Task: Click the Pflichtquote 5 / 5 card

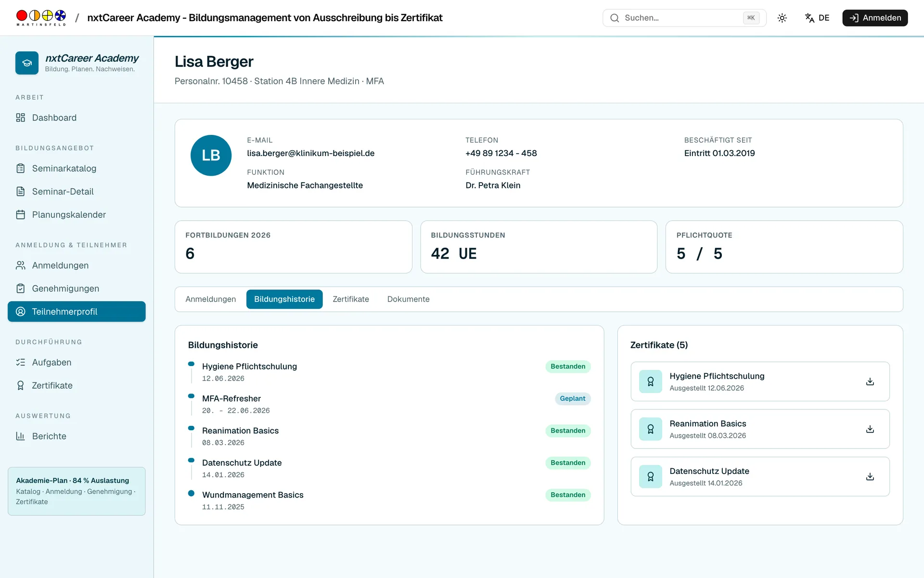Action: [784, 247]
